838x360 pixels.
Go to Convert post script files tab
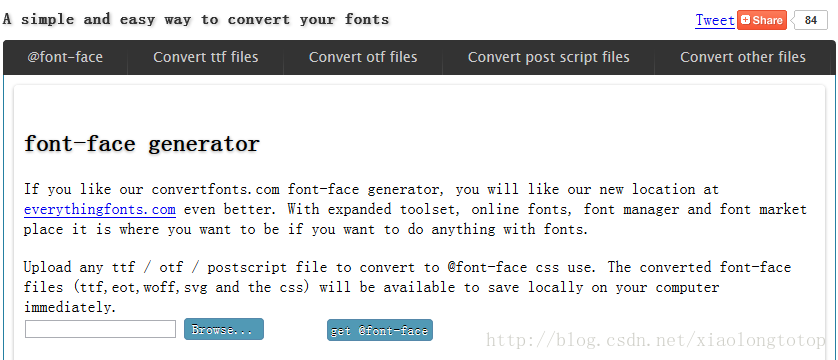(548, 57)
